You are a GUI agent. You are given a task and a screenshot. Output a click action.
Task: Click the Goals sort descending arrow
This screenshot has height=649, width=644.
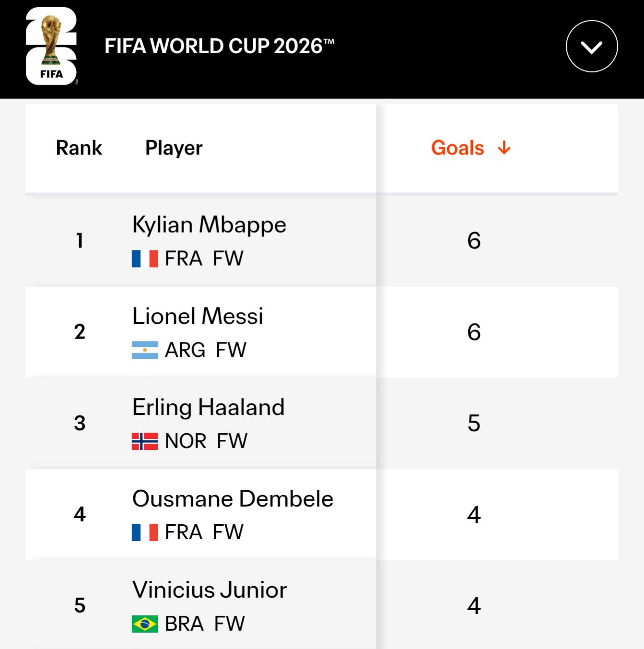tap(504, 148)
